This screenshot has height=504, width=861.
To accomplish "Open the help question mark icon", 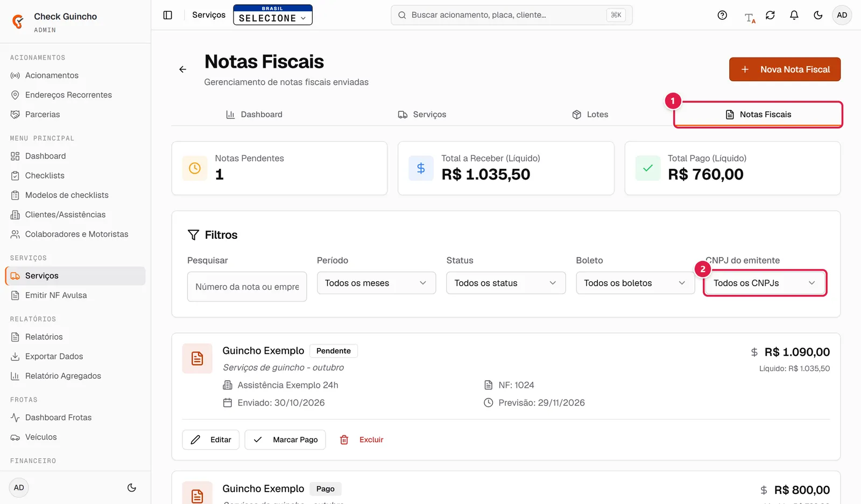I will [x=722, y=15].
